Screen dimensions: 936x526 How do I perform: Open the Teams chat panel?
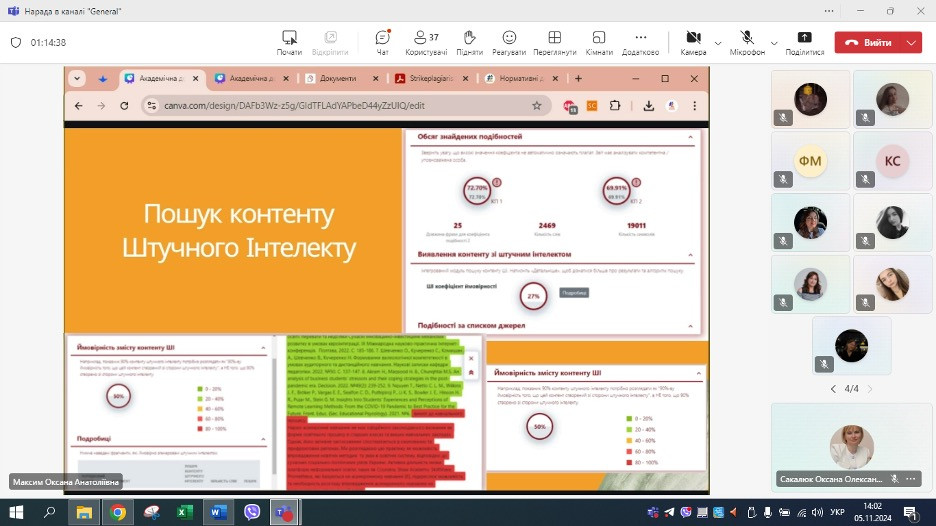(382, 43)
